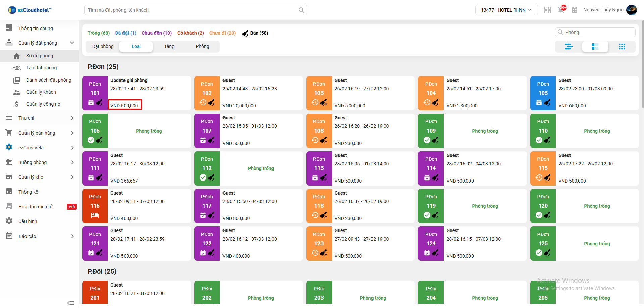The image size is (644, 308).
Task: Toggle the Chưa đi (20) status filter
Action: [x=222, y=33]
